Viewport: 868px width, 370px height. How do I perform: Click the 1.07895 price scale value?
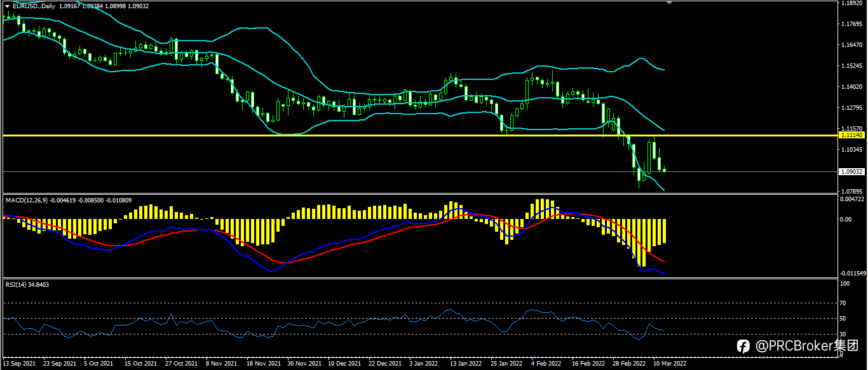[850, 191]
